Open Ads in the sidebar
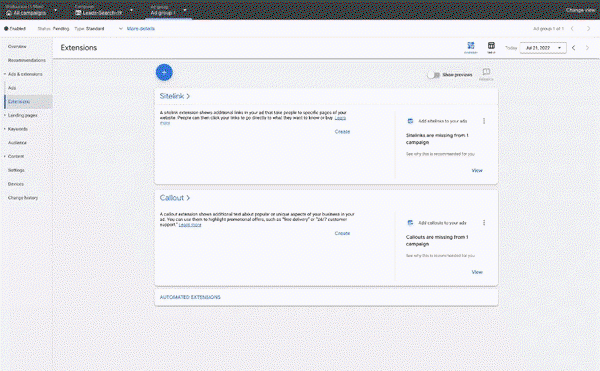This screenshot has height=371, width=600. coord(12,88)
